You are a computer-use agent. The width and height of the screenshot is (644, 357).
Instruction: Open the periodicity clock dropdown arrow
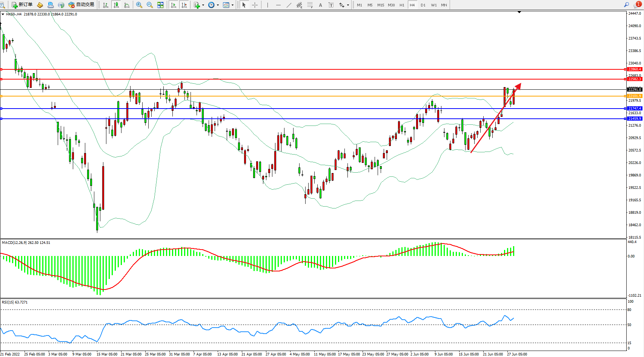tap(218, 5)
